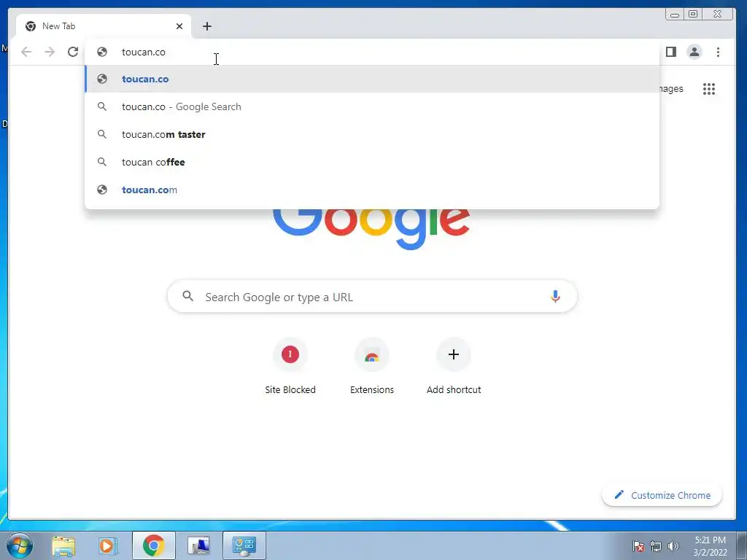Click the network tray icon
This screenshot has height=560, width=747.
656,545
